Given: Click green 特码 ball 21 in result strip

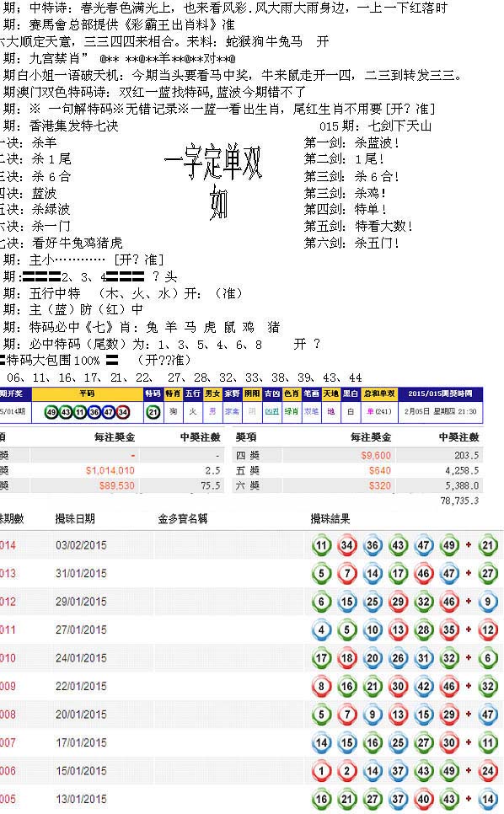Looking at the screenshot, I should [153, 412].
